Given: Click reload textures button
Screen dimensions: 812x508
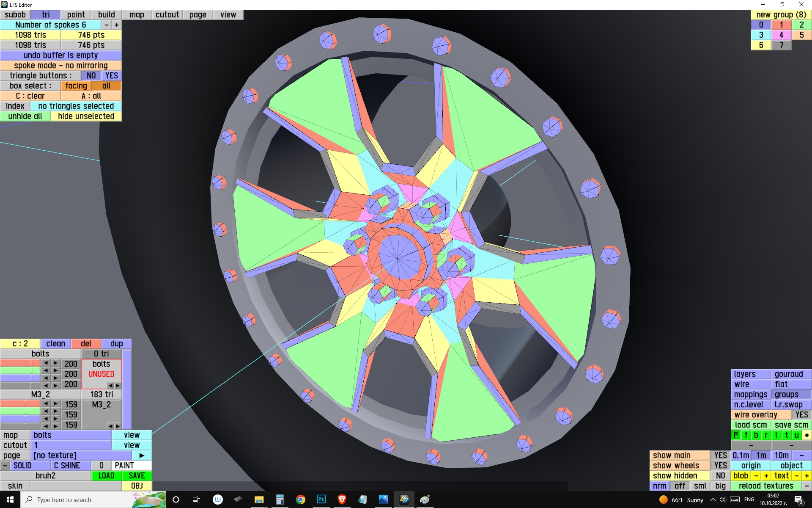Looking at the screenshot, I should point(766,486).
